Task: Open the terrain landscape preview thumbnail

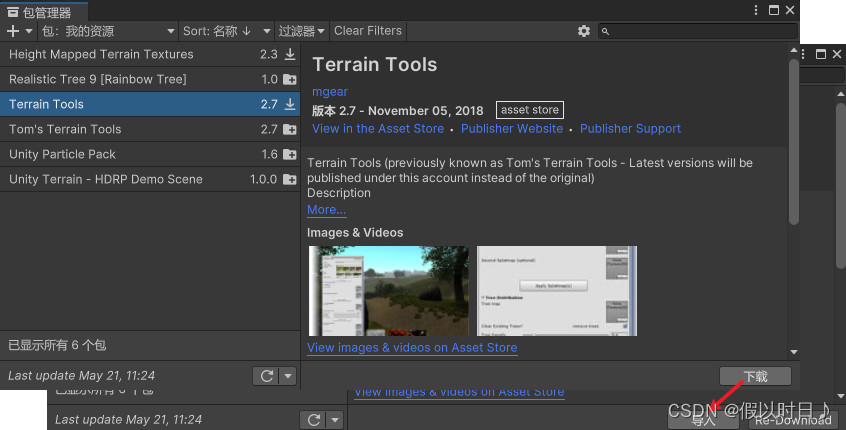Action: tap(388, 291)
